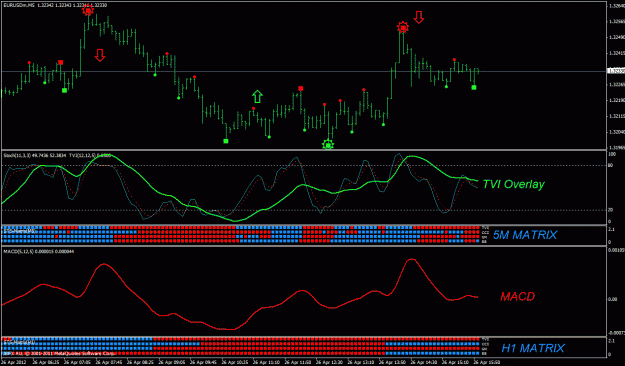
Task: Click the green square marker at the final bar
Action: [x=474, y=87]
